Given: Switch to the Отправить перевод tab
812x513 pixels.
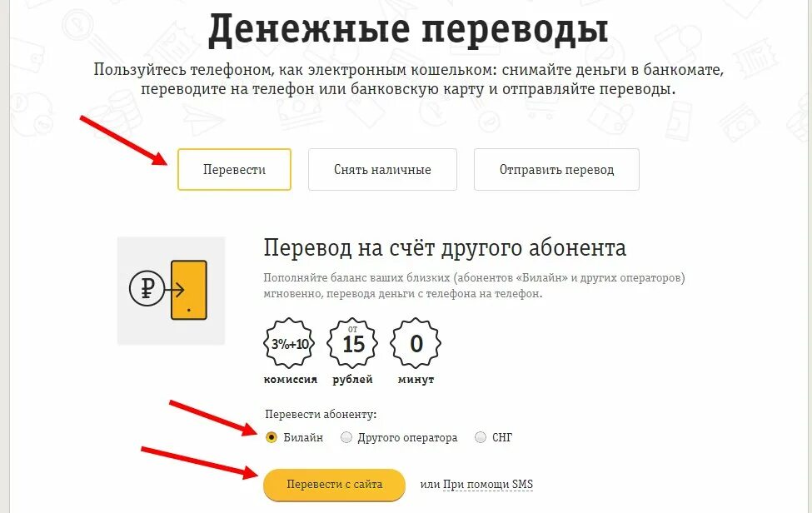Looking at the screenshot, I should point(556,170).
